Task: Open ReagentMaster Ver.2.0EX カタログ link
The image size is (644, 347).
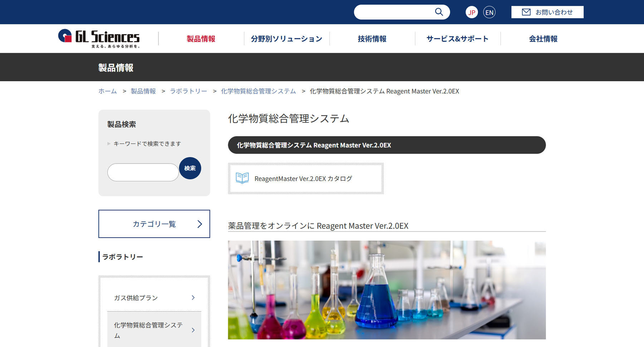Action: point(306,179)
